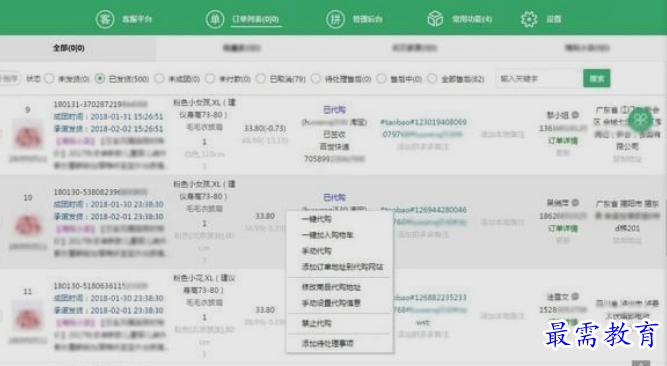Select the 待处理售后(0) radio button
Image resolution: width=667 pixels, height=366 pixels.
pos(316,79)
